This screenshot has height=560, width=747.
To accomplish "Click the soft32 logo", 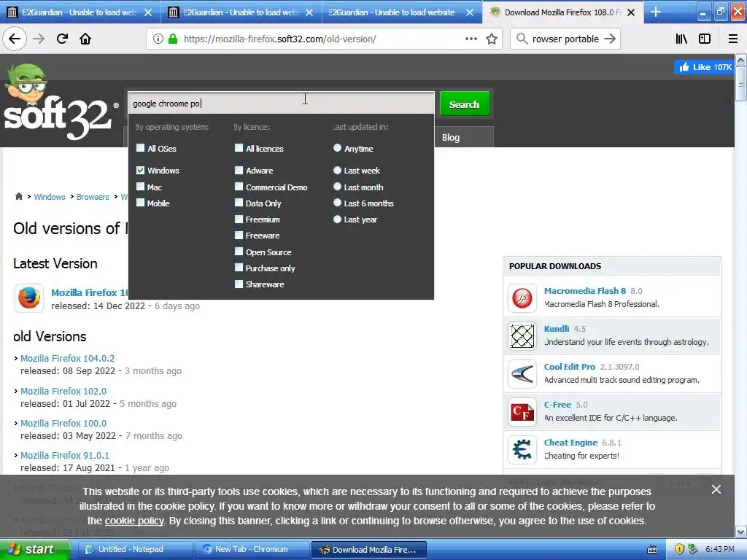I will click(60, 102).
